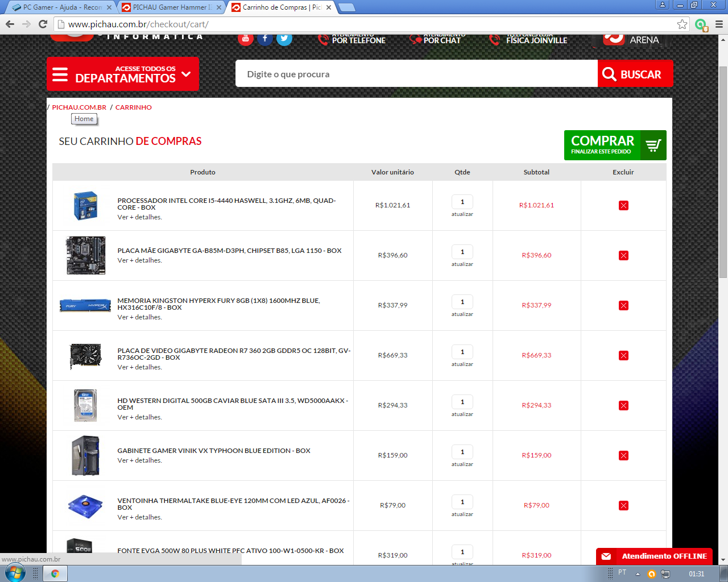Screen dimensions: 728x582
Task: Open the Atendimento OFFLINE chat button
Action: 654,556
